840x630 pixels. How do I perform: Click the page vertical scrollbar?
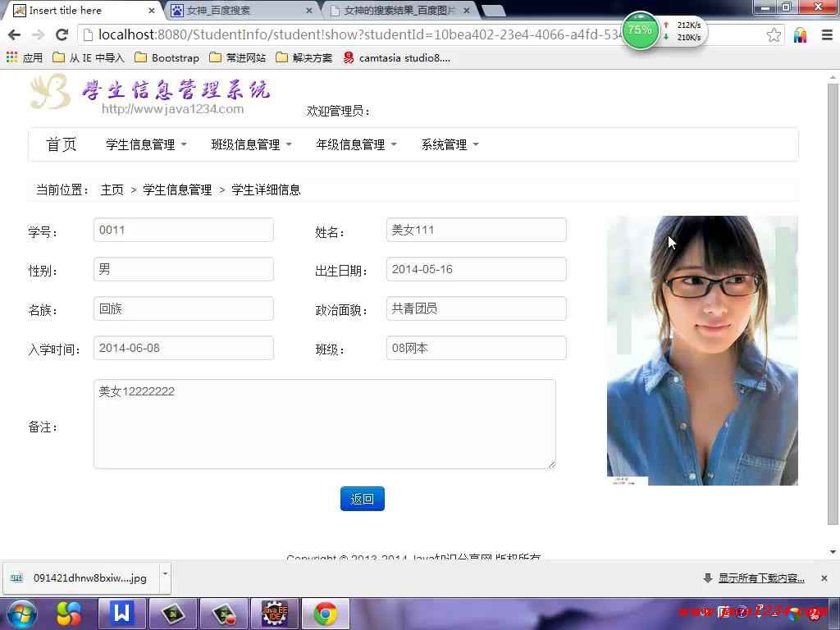tap(833, 305)
